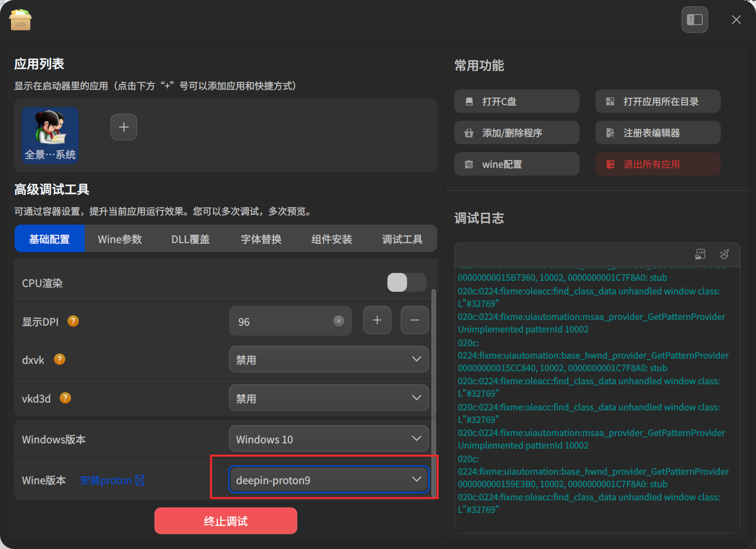Open the wine配置 button
The width and height of the screenshot is (756, 549).
[x=517, y=164]
